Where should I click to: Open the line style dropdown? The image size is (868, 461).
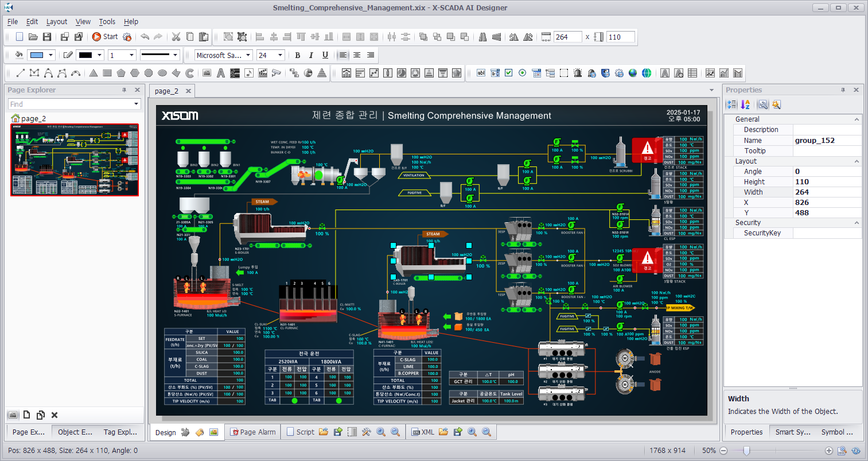pyautogui.click(x=175, y=55)
